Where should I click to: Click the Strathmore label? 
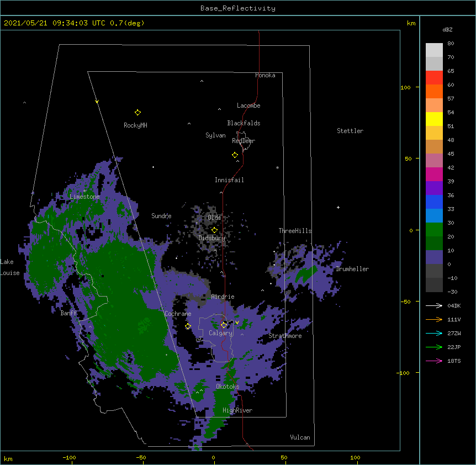(285, 336)
